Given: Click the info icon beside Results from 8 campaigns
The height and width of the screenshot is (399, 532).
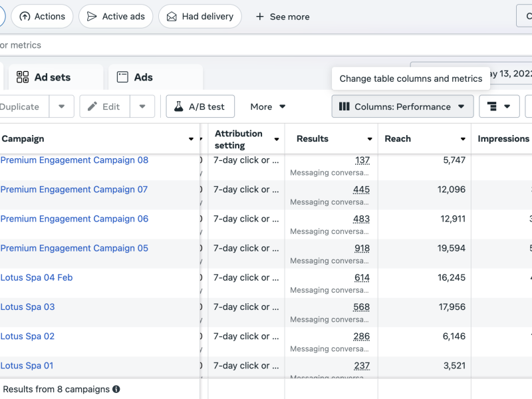Looking at the screenshot, I should [x=116, y=389].
